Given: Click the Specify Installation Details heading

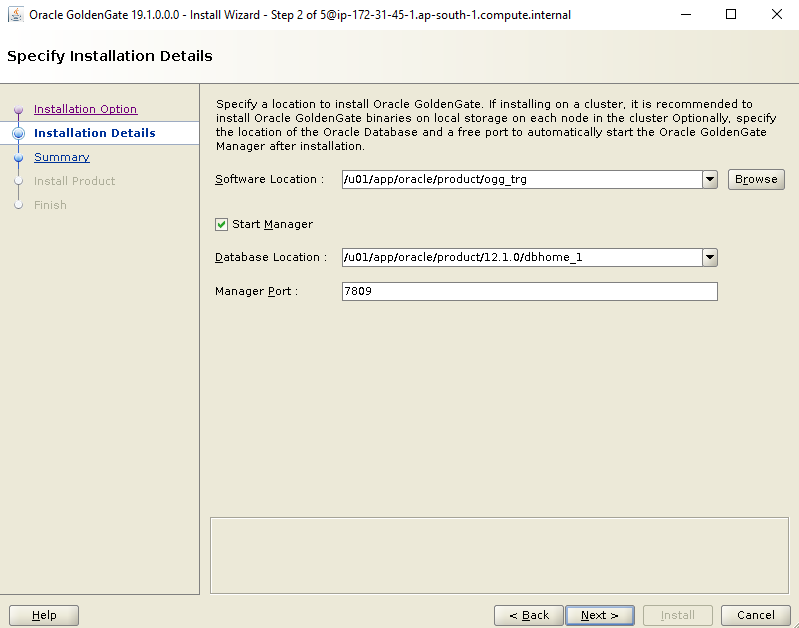Looking at the screenshot, I should tap(110, 56).
